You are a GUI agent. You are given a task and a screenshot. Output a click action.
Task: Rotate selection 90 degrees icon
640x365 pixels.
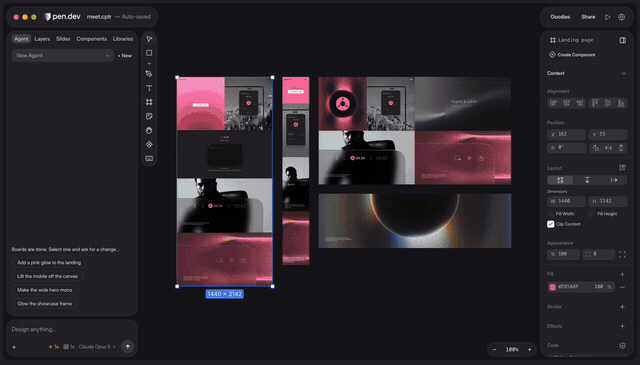(596, 148)
